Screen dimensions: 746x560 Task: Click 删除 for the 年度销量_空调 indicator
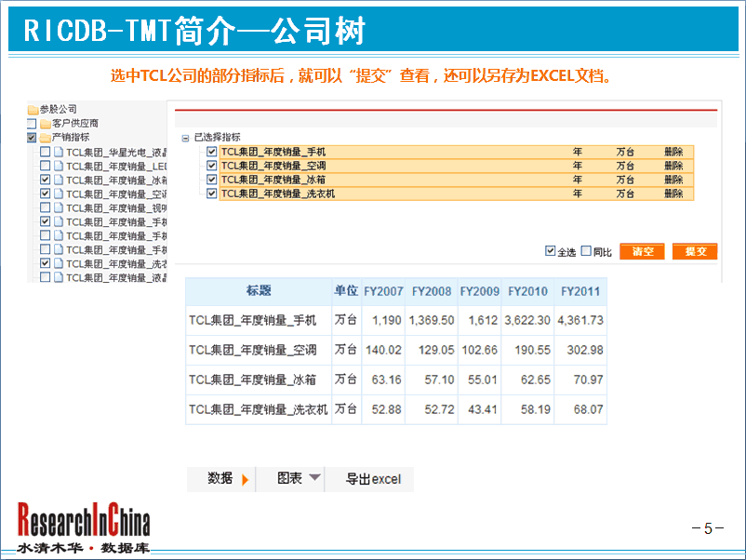tap(673, 166)
